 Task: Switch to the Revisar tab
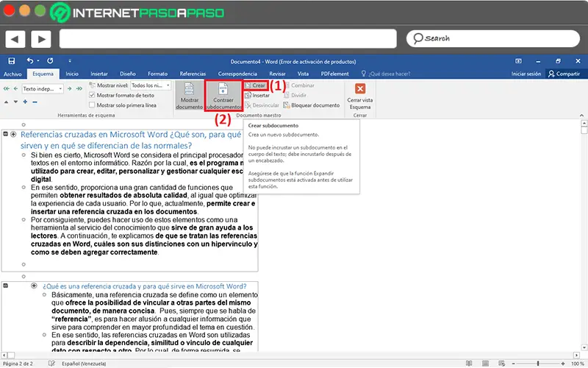[277, 74]
